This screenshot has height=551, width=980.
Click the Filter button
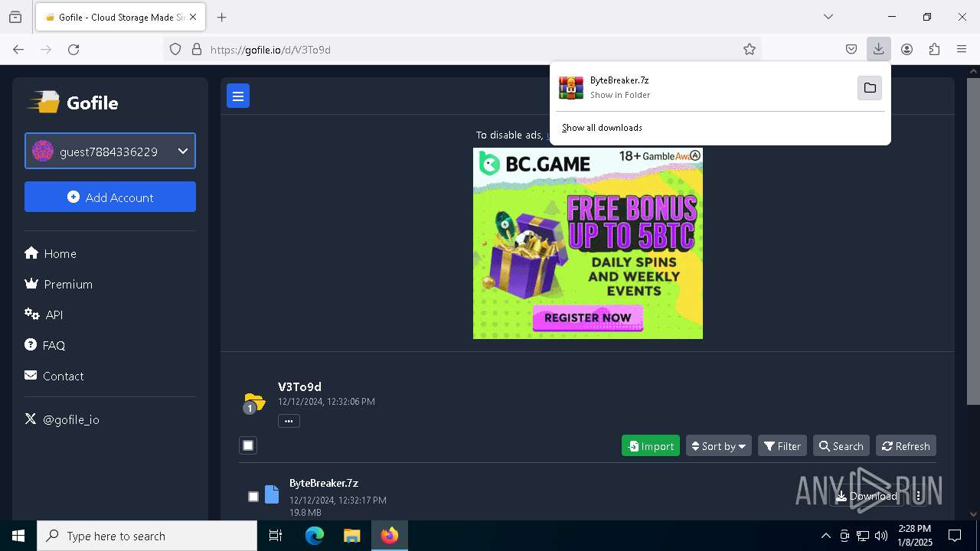(x=782, y=446)
